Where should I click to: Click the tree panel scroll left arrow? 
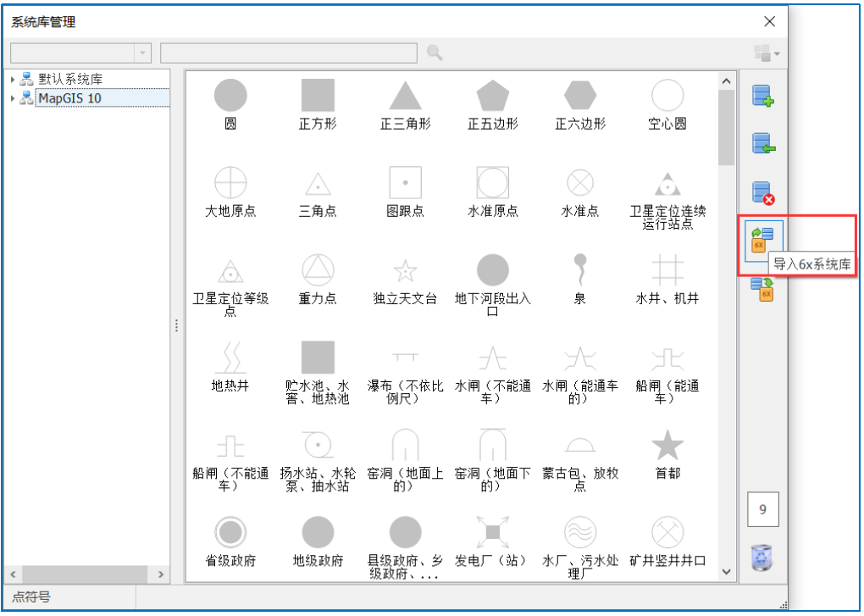click(x=13, y=574)
